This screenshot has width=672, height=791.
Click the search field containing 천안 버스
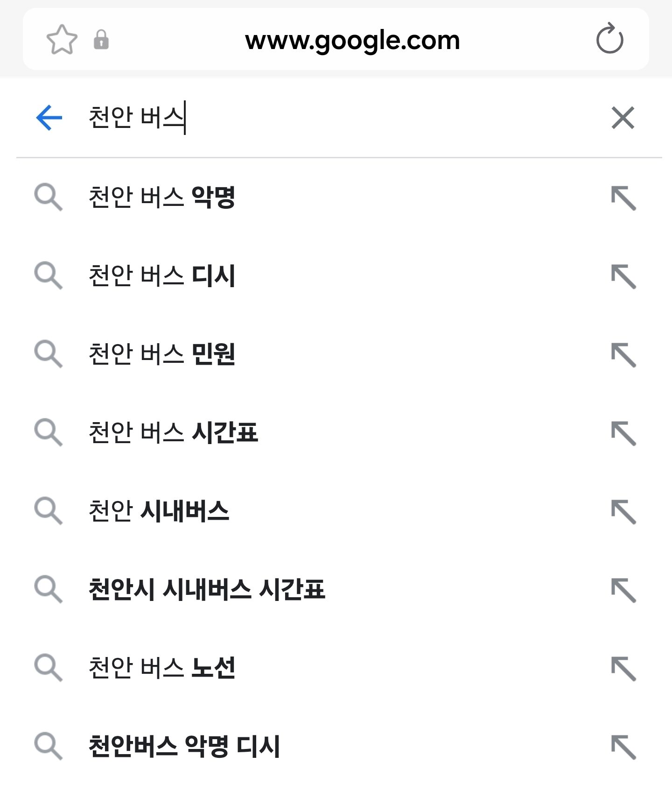coord(327,118)
